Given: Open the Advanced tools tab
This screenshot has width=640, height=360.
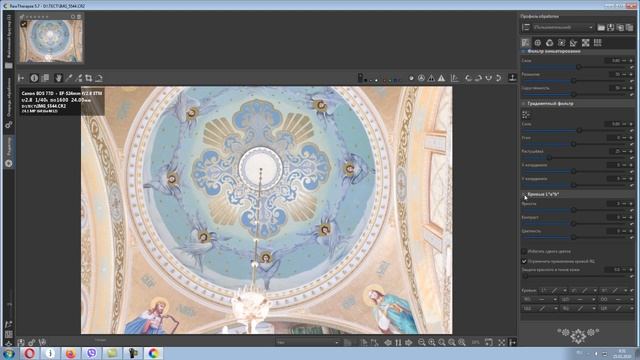Looking at the screenshot, I should point(562,43).
